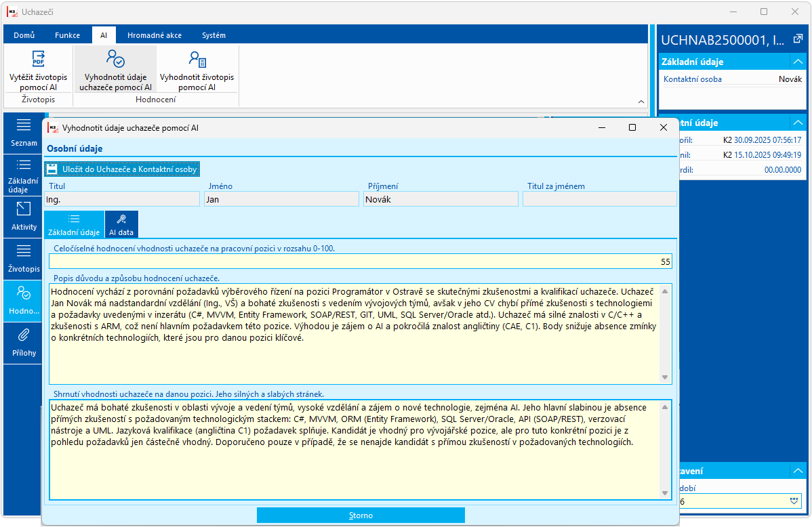Run Vyhodnotit údaje uchazeče pomocí AI
The width and height of the screenshot is (812, 527).
115,70
